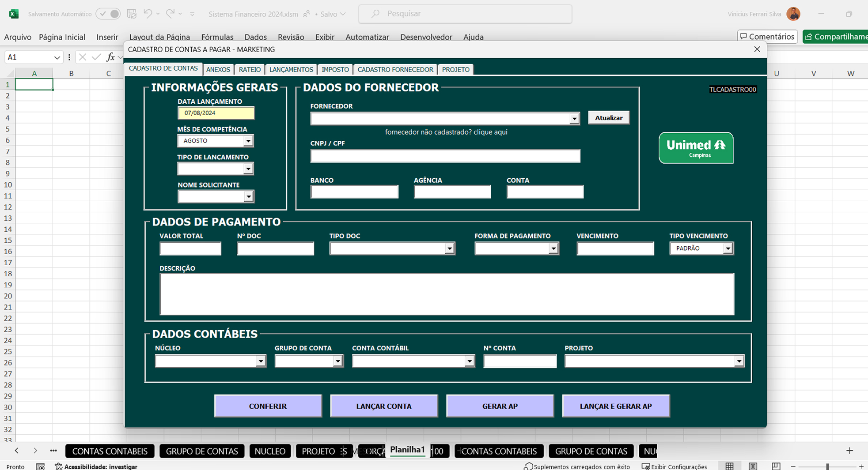Close the Cadastro de Contas dialog
Viewport: 868px width, 470px height.
(757, 49)
